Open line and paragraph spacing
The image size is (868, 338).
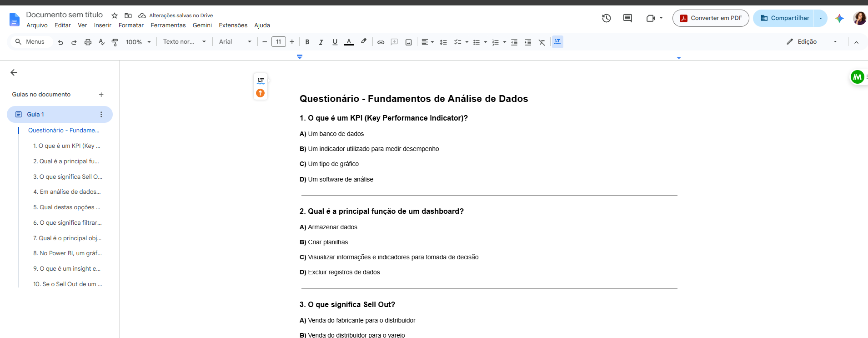click(443, 42)
